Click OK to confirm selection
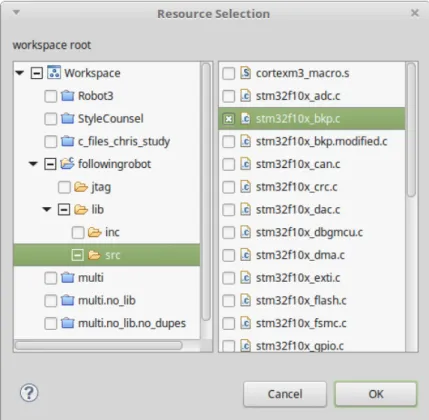This screenshot has height=420, width=429. click(376, 394)
